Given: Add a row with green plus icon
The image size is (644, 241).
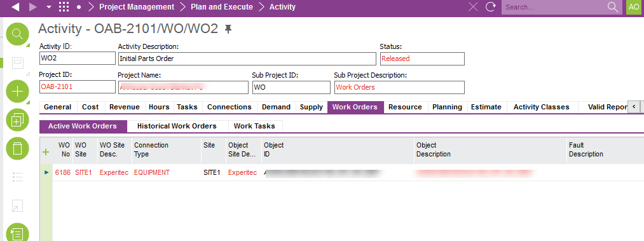Looking at the screenshot, I should 46,153.
